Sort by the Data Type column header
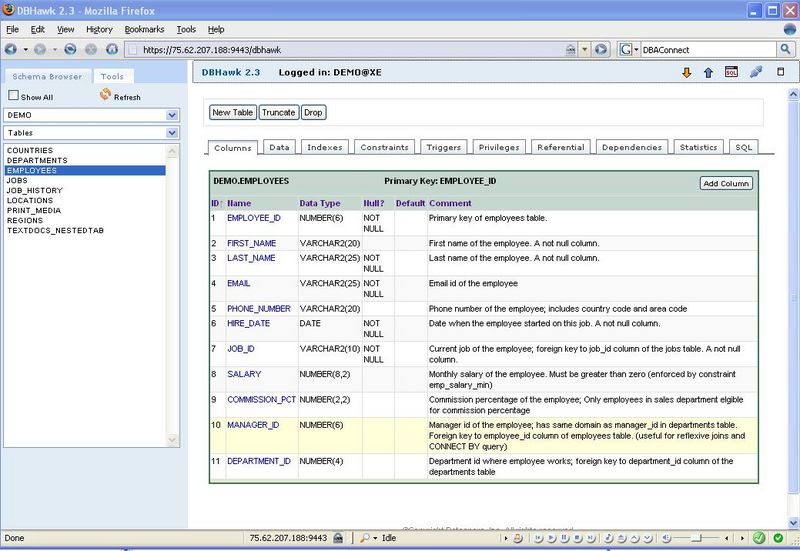This screenshot has height=551, width=800. [320, 203]
